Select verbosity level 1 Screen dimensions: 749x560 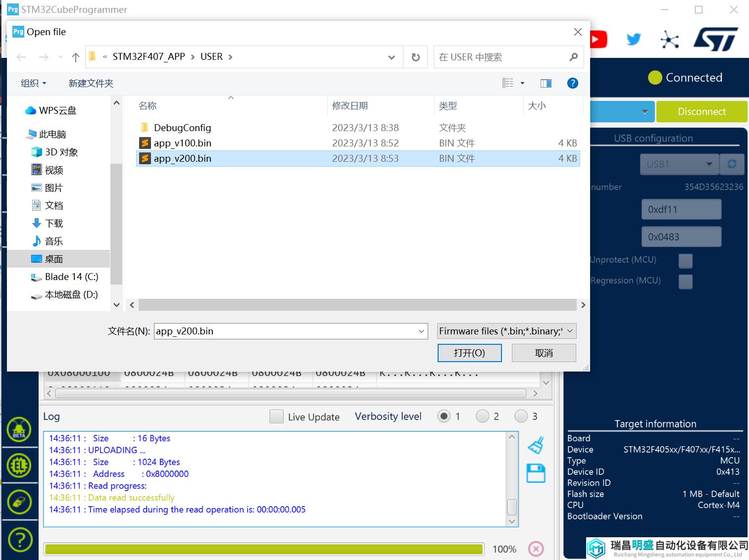444,417
